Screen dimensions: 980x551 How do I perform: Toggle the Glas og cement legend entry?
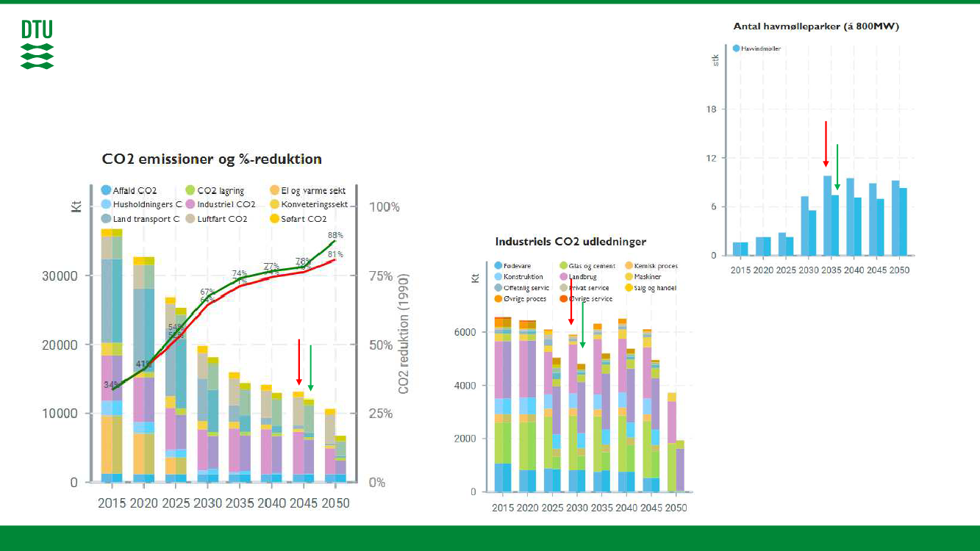click(587, 266)
